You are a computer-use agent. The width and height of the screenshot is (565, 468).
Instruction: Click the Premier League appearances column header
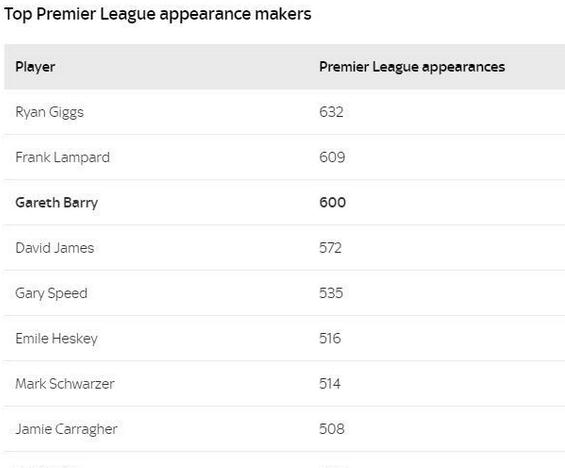(x=412, y=67)
